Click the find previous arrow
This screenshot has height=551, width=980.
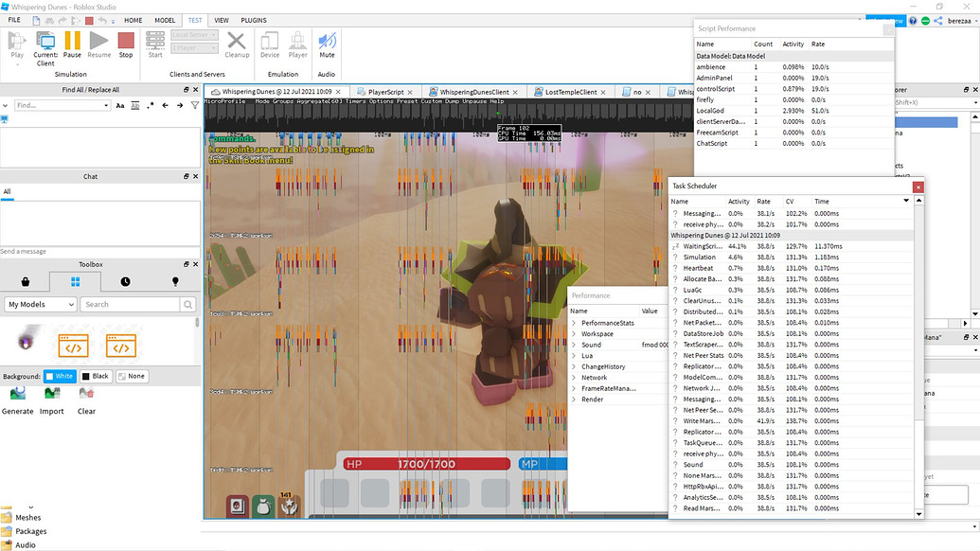(165, 106)
